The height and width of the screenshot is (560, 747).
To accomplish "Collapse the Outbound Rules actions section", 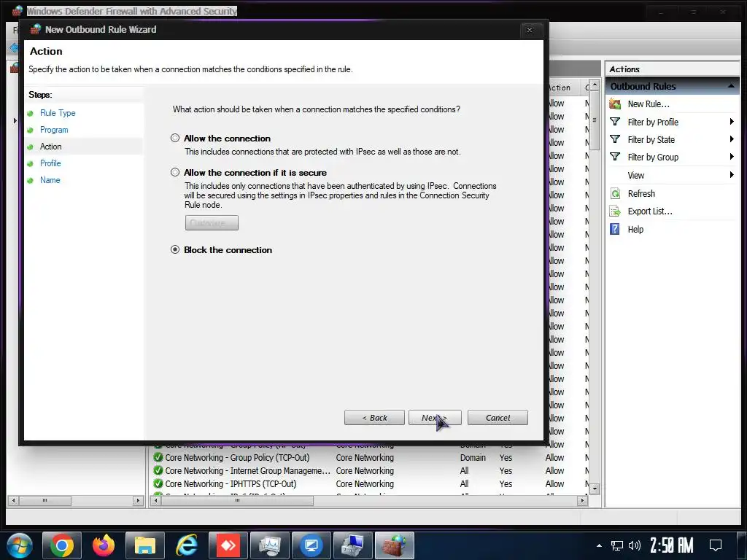I will click(730, 86).
